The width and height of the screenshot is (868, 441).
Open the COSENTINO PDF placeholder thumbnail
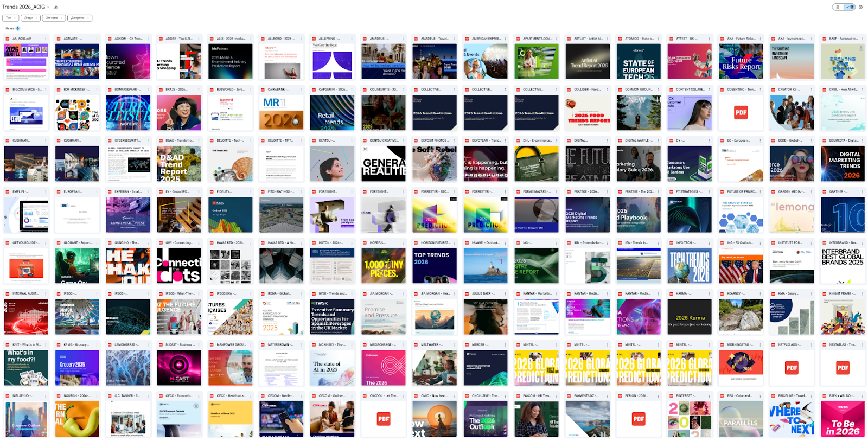(741, 112)
